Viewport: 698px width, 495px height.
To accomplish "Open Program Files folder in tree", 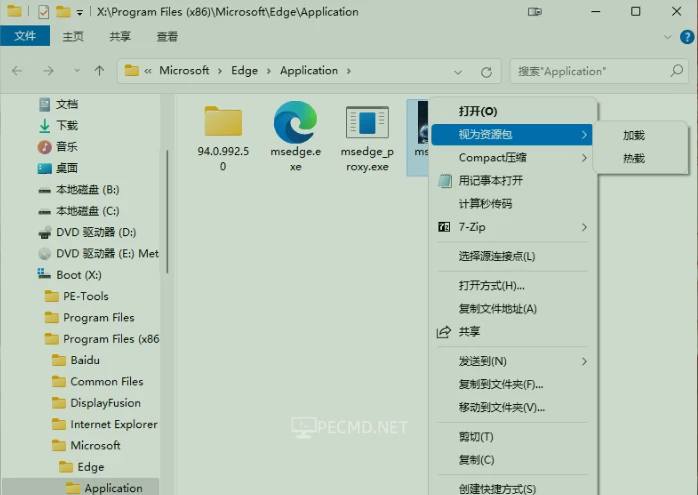I will tap(98, 318).
